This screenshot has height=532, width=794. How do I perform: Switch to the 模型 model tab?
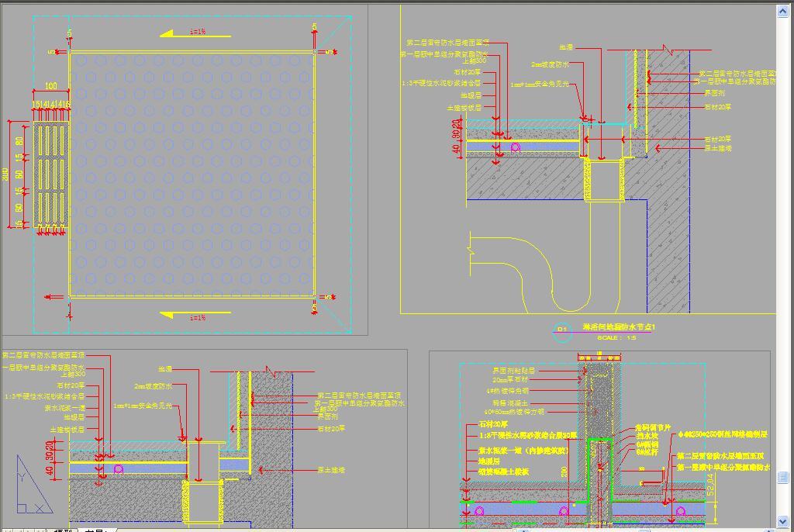[x=64, y=530]
